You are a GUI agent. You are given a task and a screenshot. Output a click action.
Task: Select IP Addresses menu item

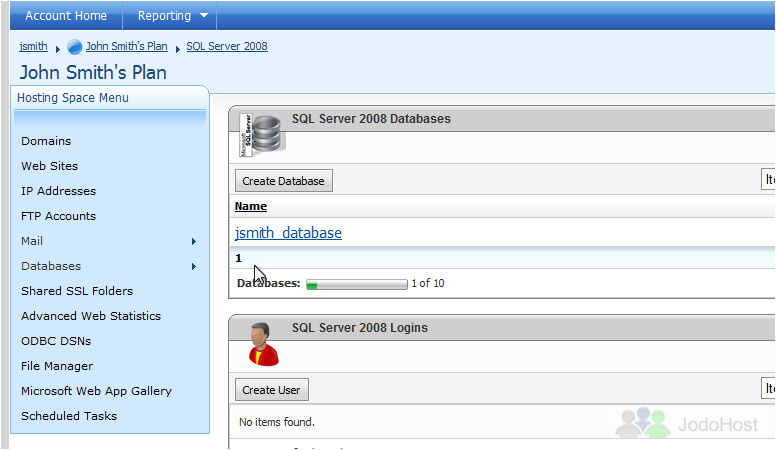tap(58, 191)
